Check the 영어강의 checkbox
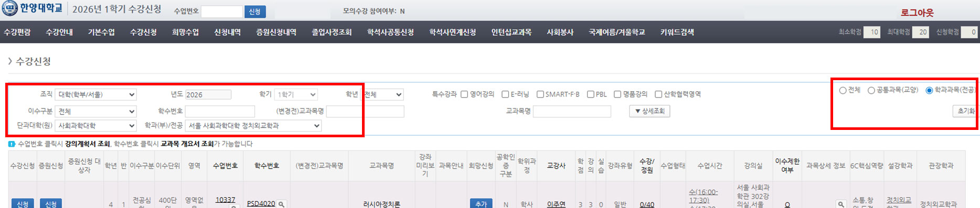980x208 pixels. (464, 94)
